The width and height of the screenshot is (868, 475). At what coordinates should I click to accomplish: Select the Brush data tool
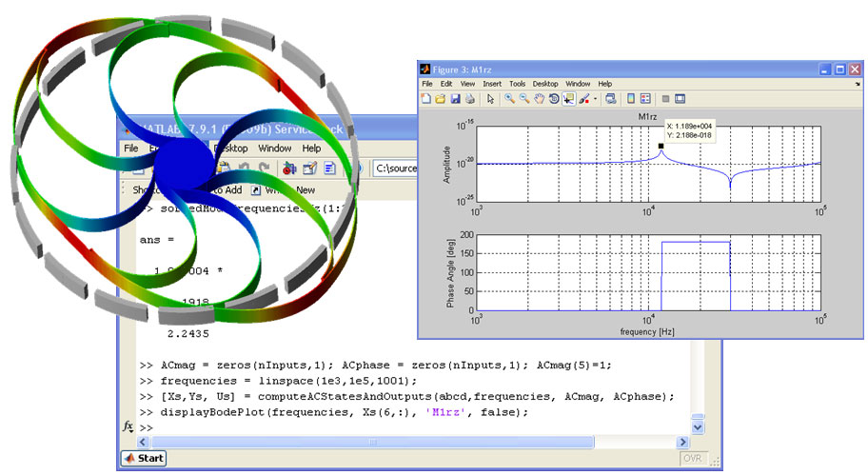pos(584,99)
